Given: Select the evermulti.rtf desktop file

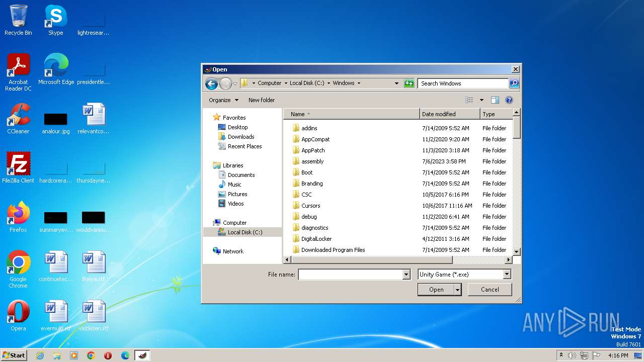Looking at the screenshot, I should click(x=55, y=316).
